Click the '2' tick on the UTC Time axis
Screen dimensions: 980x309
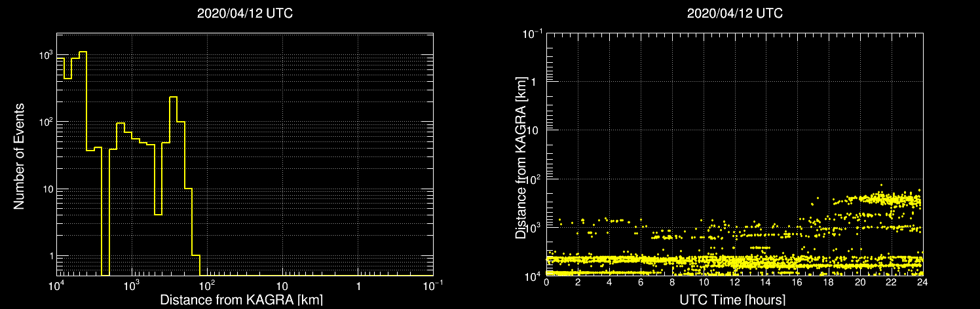578,282
